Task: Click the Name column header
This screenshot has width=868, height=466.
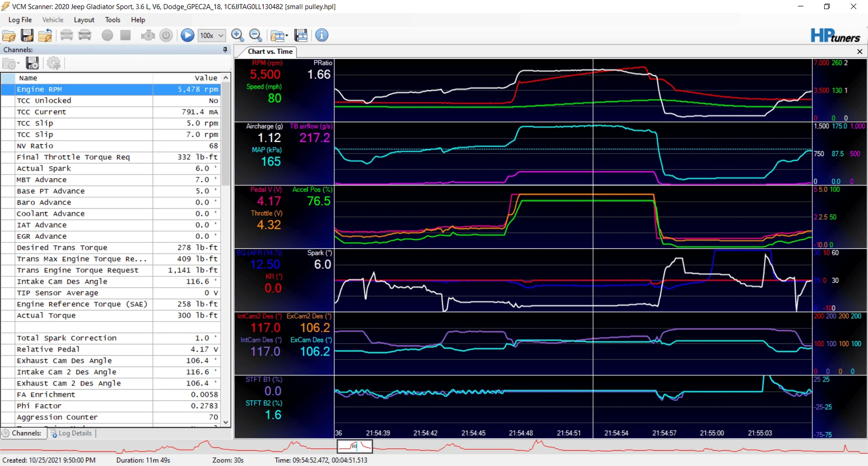Action: coord(84,78)
